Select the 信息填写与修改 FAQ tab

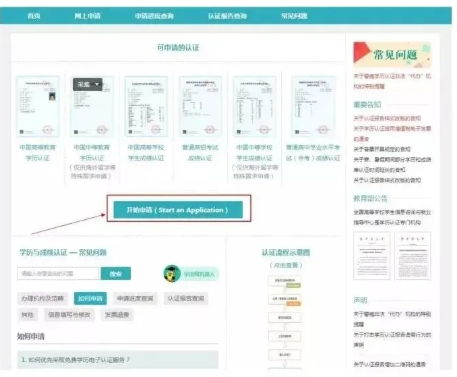69,315
